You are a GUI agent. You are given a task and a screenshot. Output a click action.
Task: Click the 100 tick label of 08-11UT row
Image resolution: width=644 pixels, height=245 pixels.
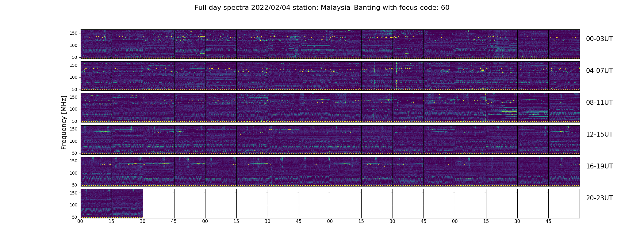74,109
